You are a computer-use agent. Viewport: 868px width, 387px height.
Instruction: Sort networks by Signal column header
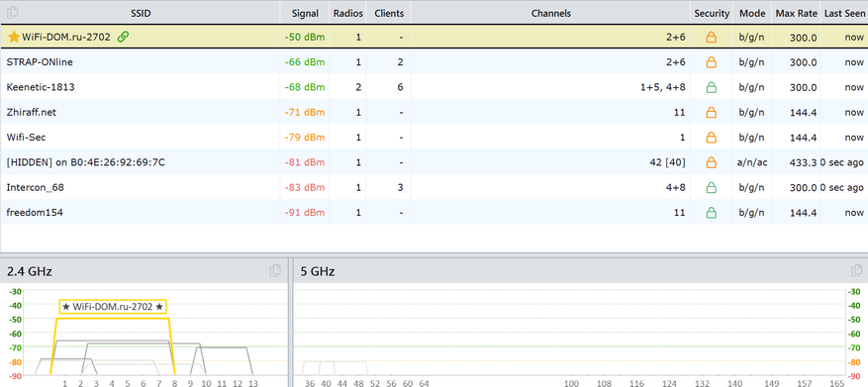click(x=305, y=13)
